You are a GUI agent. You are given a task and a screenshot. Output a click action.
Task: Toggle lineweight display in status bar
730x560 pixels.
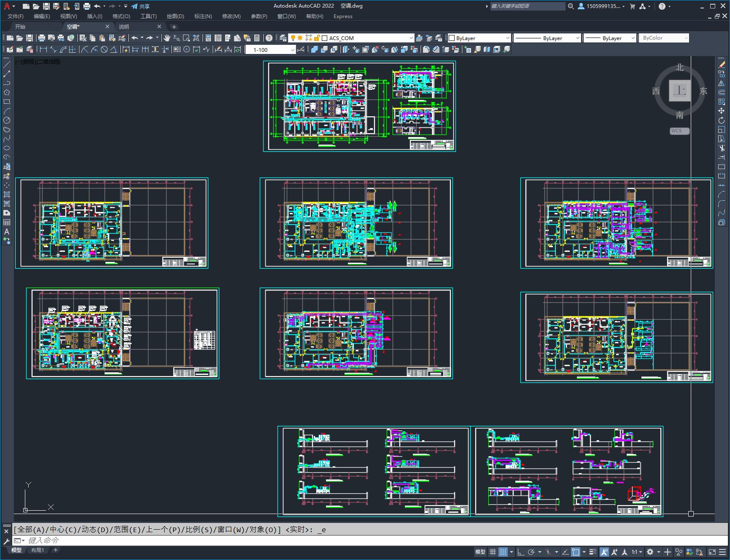[593, 552]
